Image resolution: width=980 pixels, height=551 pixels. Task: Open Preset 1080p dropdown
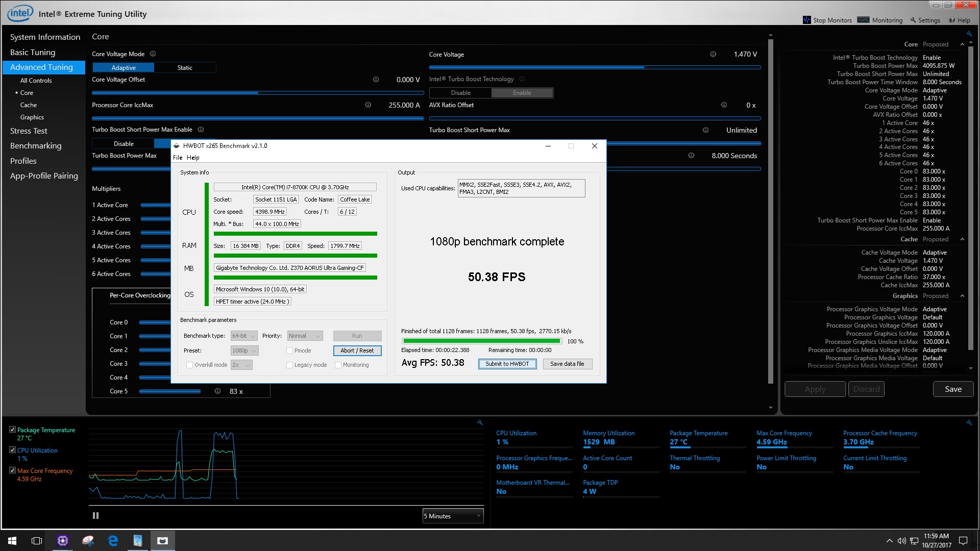coord(244,350)
